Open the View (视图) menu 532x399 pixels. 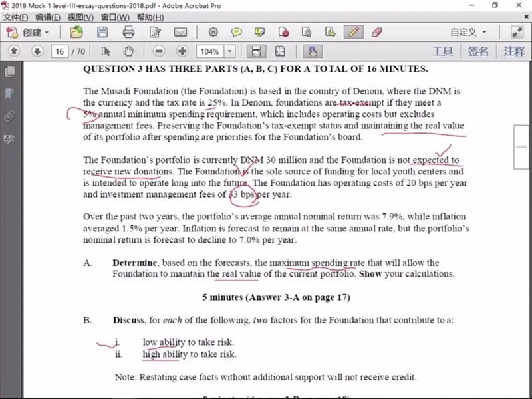click(80, 17)
